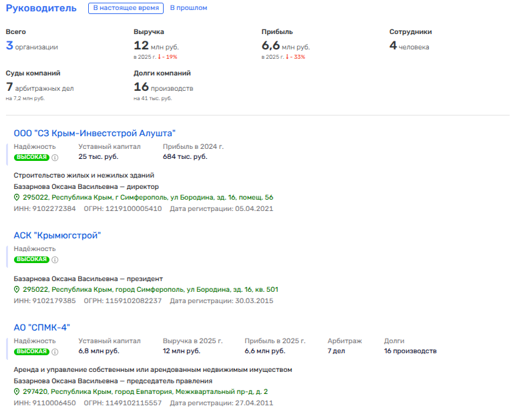Click info icon beside АО СПМК-4 reliability badge
Viewport: 511px width, 420px height.
[x=55, y=351]
